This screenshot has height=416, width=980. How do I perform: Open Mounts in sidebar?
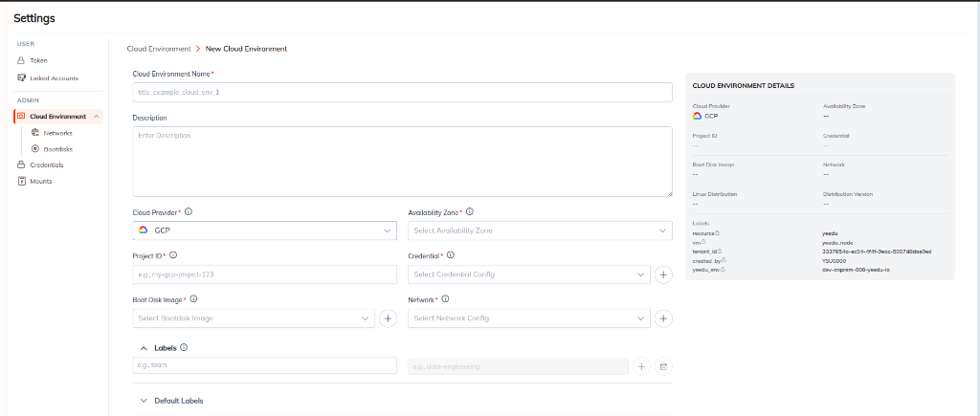tap(40, 181)
